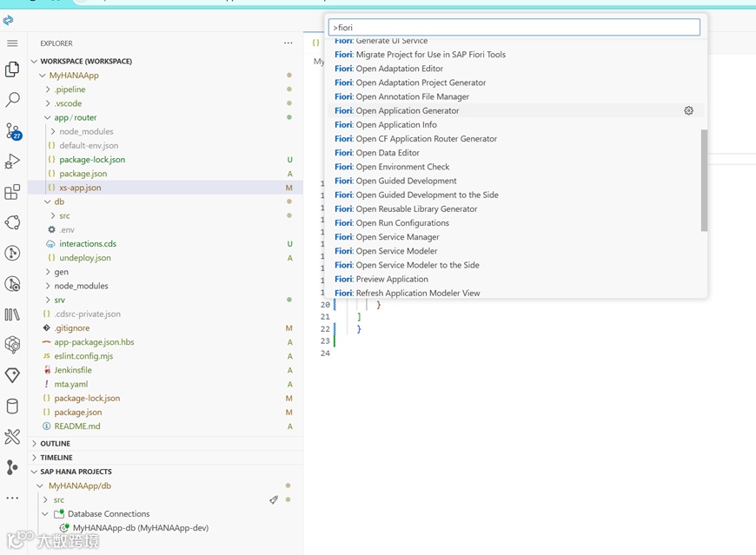Select Fiori: Open Service Modeler command
756x555 pixels.
click(516, 250)
